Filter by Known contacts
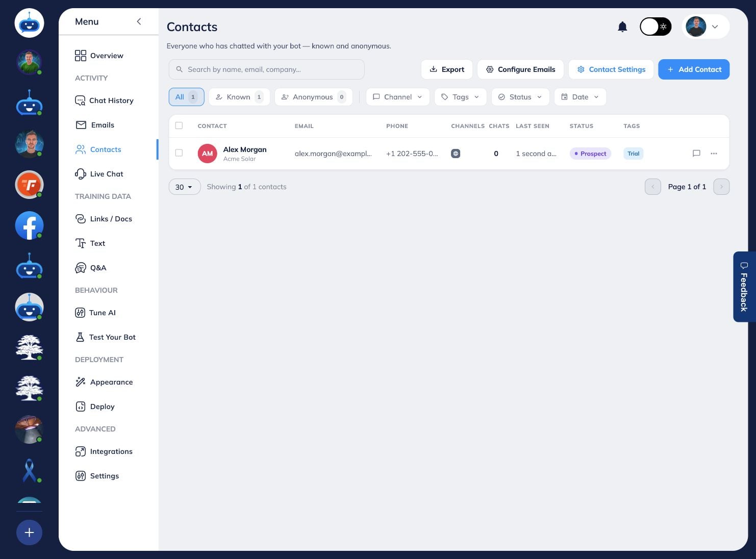 [x=239, y=97]
